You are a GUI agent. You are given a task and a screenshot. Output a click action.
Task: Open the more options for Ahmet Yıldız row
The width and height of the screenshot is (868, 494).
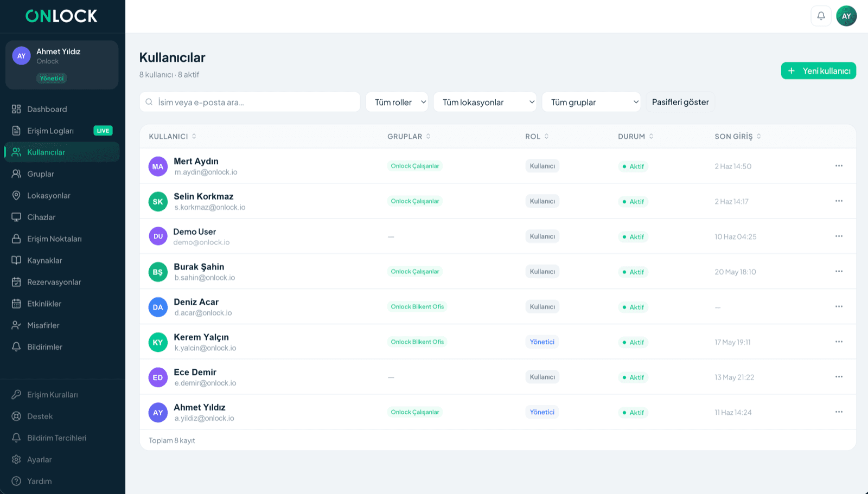coord(839,412)
